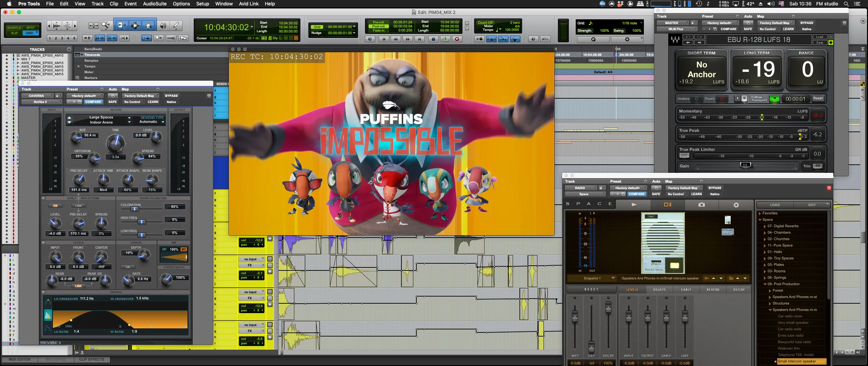The height and width of the screenshot is (366, 868).
Task: Click the Fast Forward transport button
Action: click(408, 39)
